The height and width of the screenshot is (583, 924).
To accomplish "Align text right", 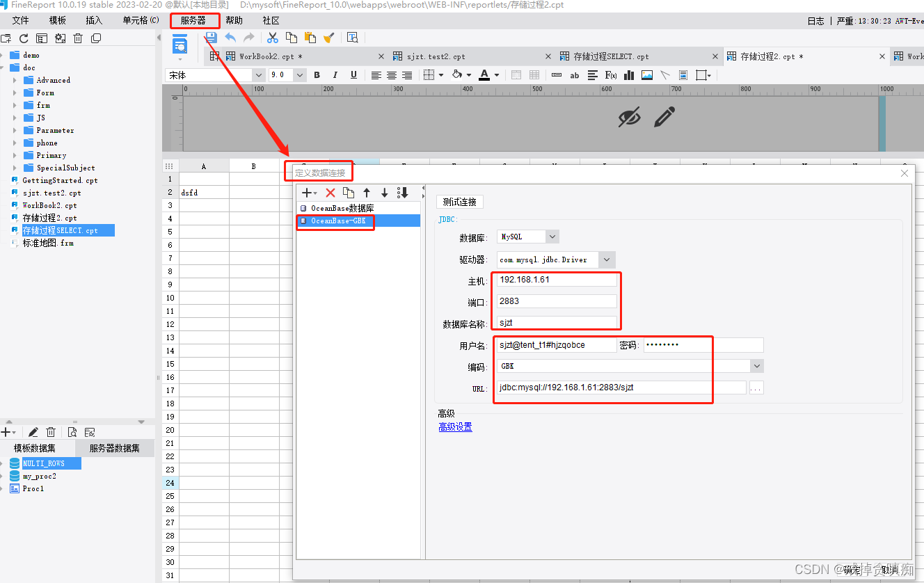I will [407, 75].
